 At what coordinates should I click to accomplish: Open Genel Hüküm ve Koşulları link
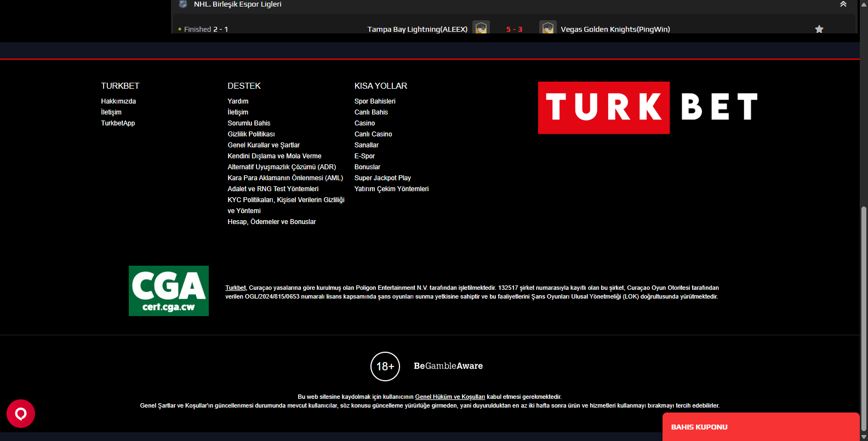pos(450,397)
